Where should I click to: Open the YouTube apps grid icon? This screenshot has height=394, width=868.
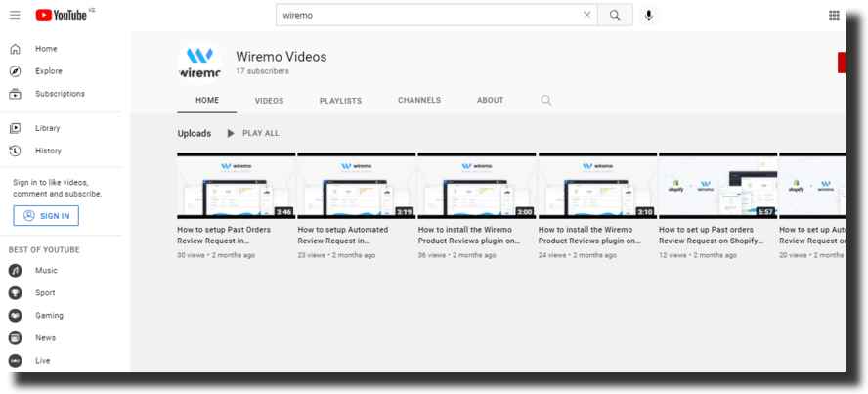point(834,15)
